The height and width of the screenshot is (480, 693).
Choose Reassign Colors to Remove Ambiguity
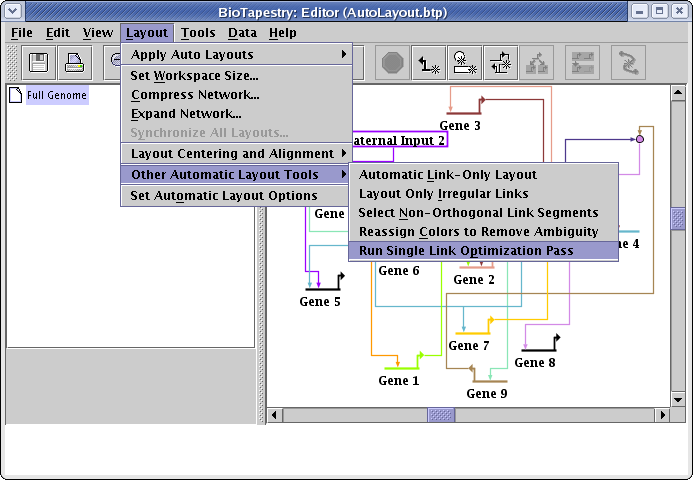478,231
